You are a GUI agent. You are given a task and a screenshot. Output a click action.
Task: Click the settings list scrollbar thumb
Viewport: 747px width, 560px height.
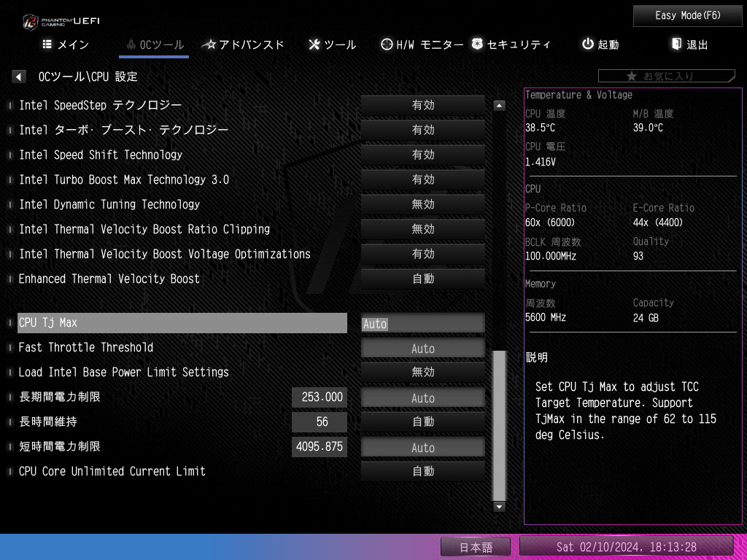499,425
